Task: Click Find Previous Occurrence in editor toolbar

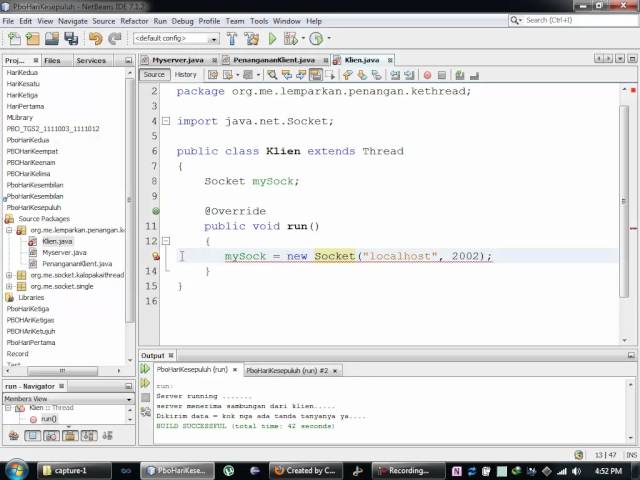Action: pyautogui.click(x=287, y=75)
